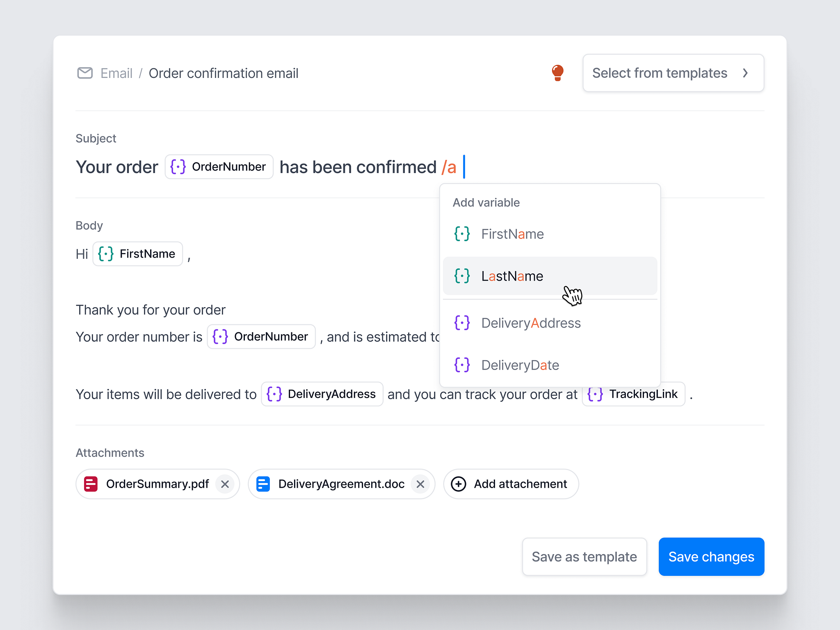The image size is (840, 630).
Task: Select the FirstName chip in the body
Action: [137, 253]
